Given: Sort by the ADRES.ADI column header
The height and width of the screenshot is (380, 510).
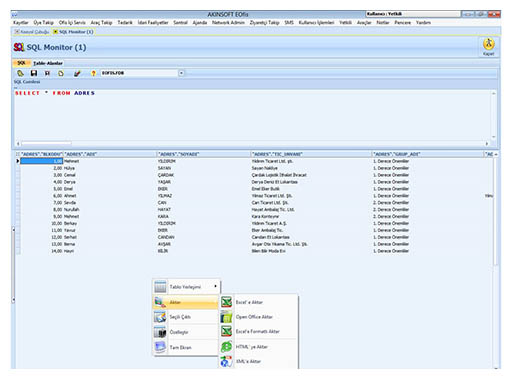Looking at the screenshot, I should (110, 154).
